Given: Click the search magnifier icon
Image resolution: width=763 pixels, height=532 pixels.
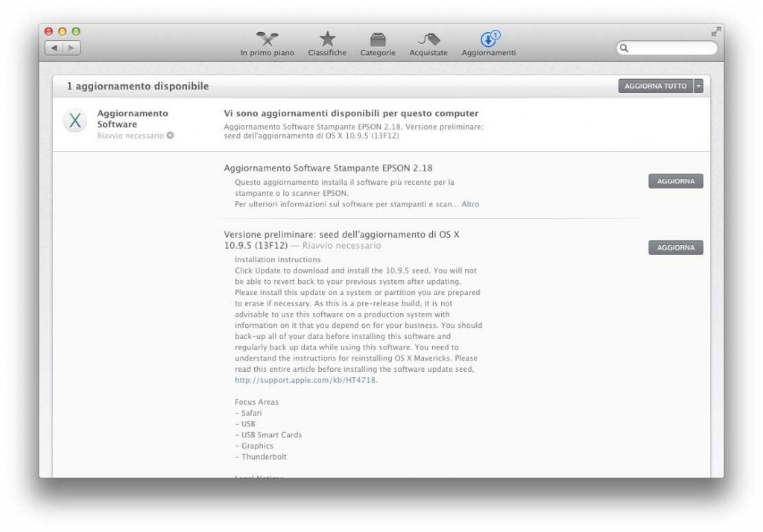Looking at the screenshot, I should pyautogui.click(x=624, y=48).
